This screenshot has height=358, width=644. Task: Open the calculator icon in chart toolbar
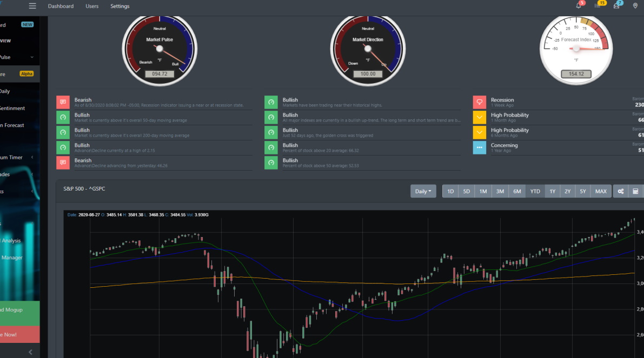coord(635,191)
